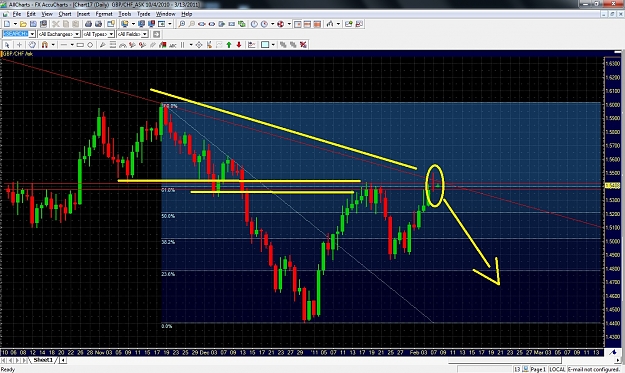Open the new document dropdown arrow
This screenshot has width=625, height=373.
[15, 24]
